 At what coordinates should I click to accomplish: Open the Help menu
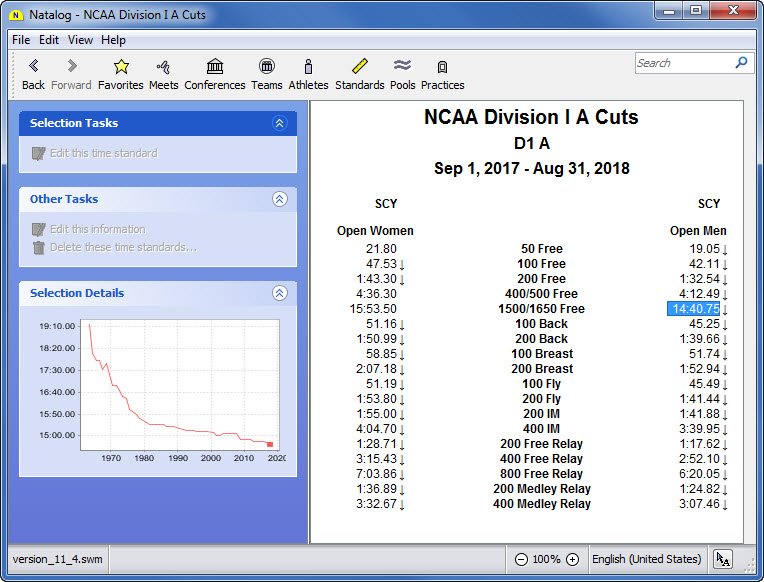pyautogui.click(x=113, y=40)
